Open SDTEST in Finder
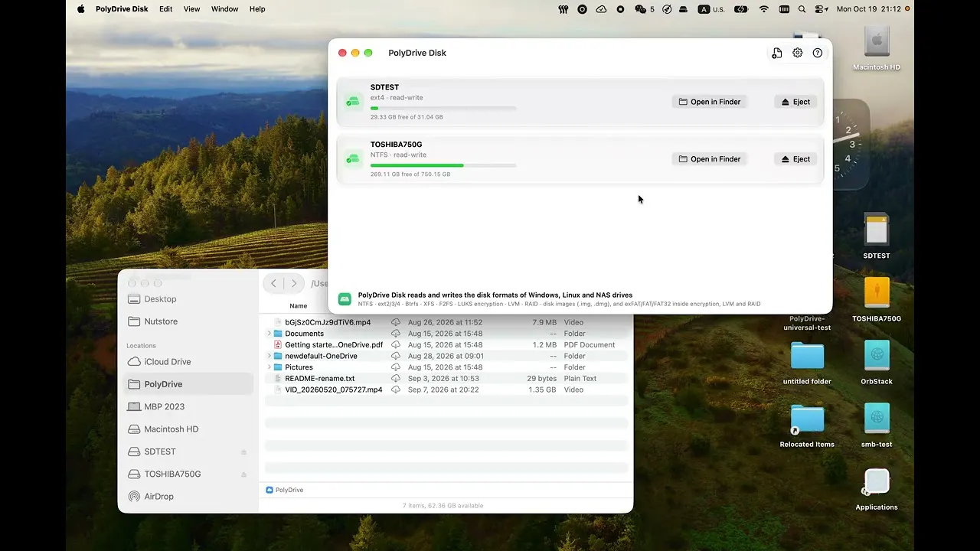This screenshot has height=551, width=980. click(710, 102)
